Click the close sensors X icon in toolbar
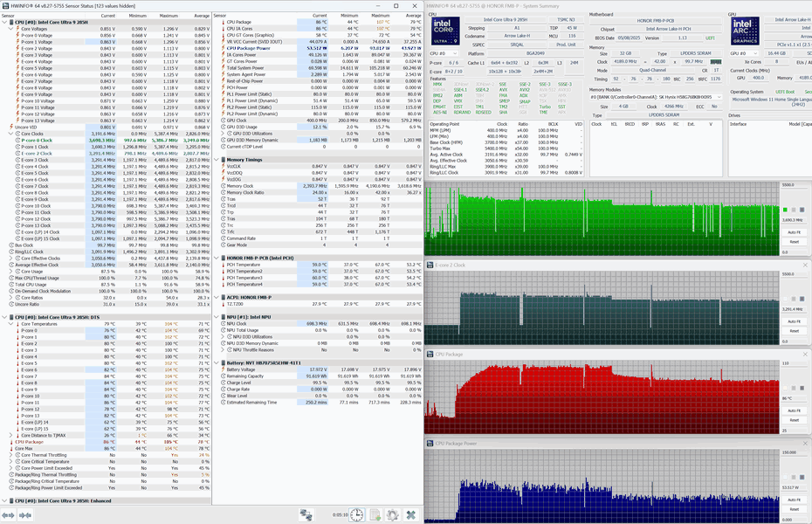Image resolution: width=812 pixels, height=524 pixels. (410, 514)
